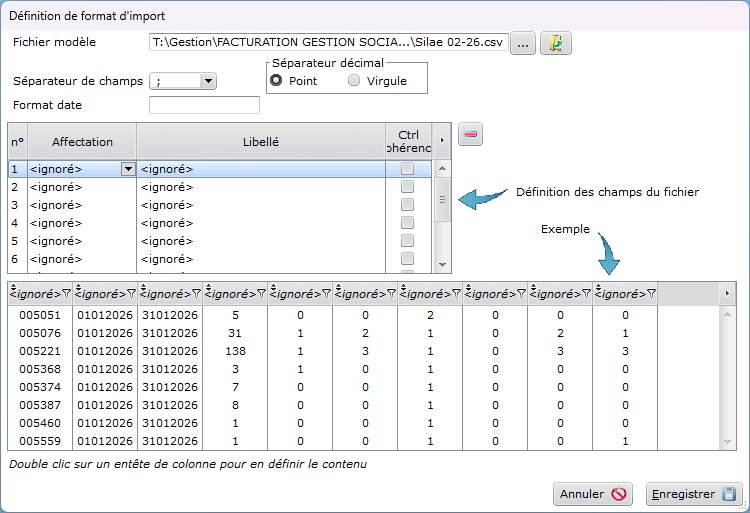Click the down arrow of the example grid scrollbar
Screen dimensions: 750x513
(x=727, y=442)
